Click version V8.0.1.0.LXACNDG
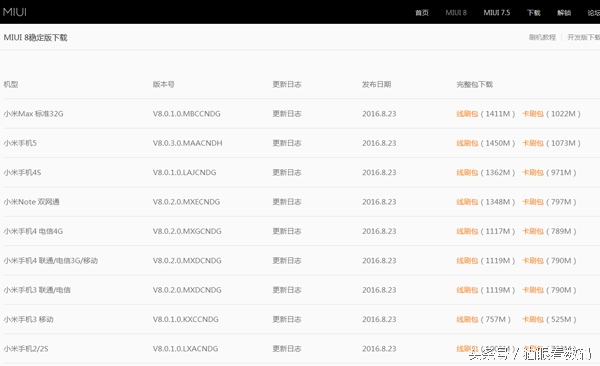 (185, 349)
